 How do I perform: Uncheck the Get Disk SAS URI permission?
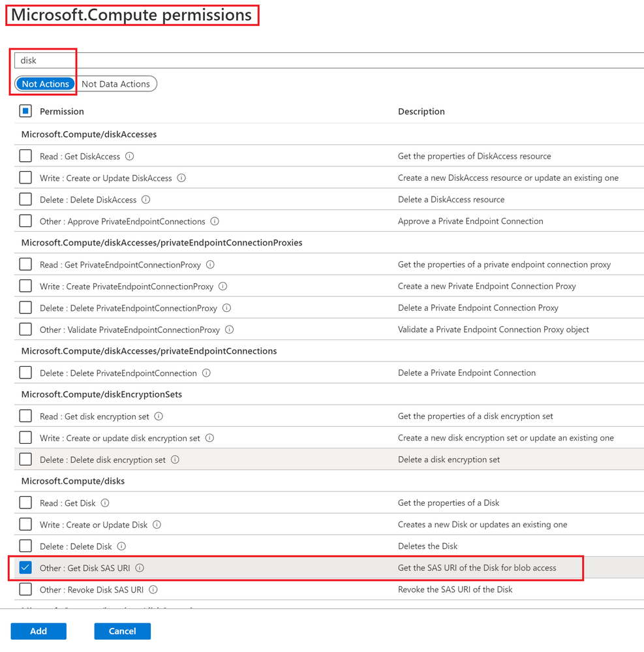click(25, 568)
